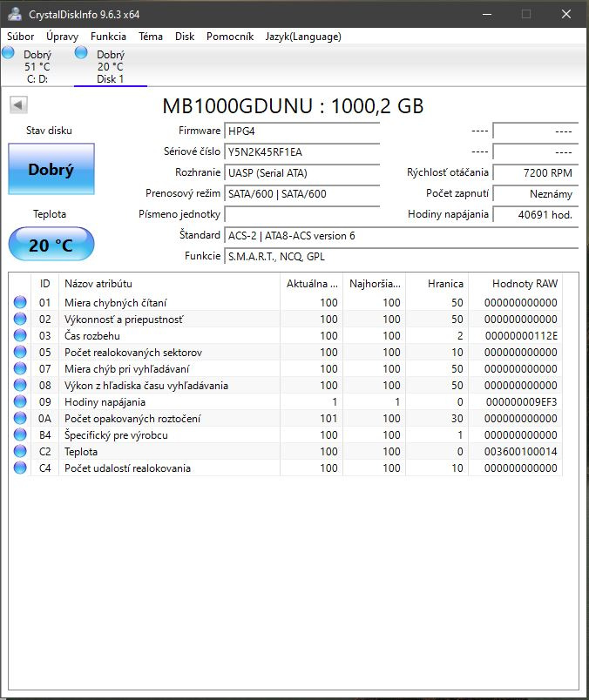Open the Jazyk(Language) menu

coord(303,37)
